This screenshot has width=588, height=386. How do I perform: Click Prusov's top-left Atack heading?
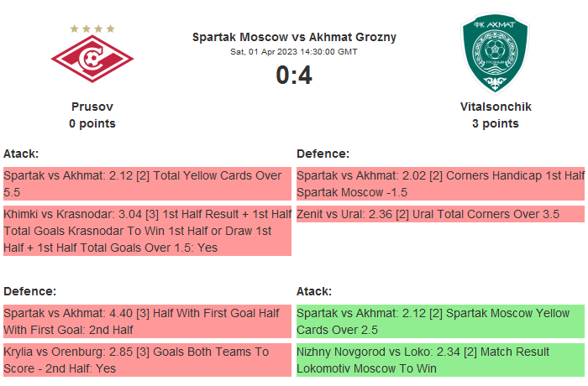[x=21, y=154]
